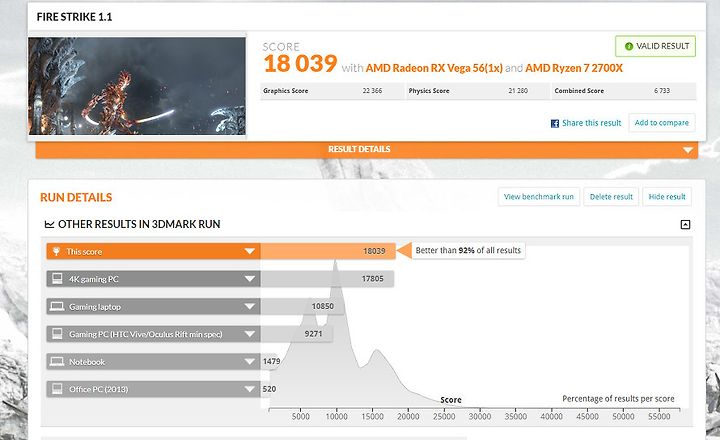
Task: Click View benchmark run button
Action: [x=539, y=197]
